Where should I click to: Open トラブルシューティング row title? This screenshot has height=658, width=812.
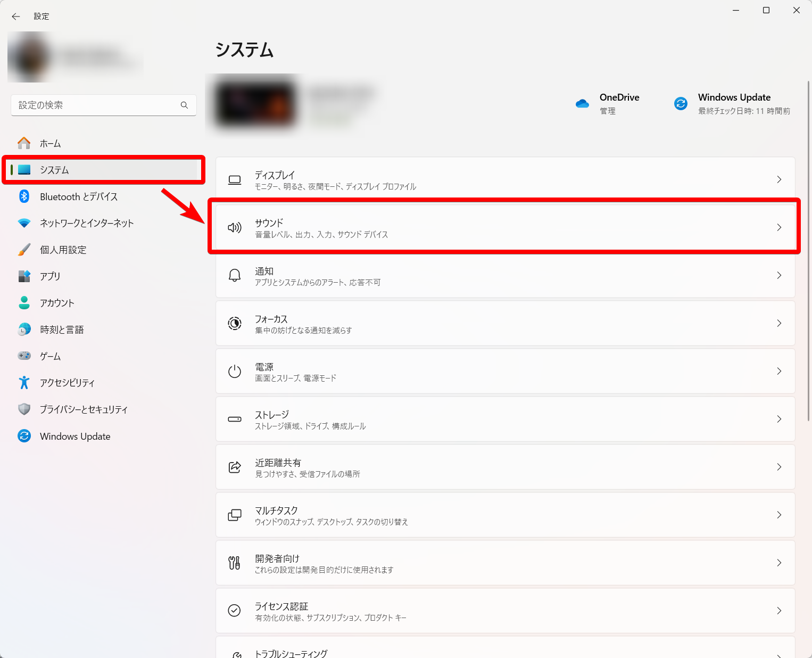pos(291,653)
